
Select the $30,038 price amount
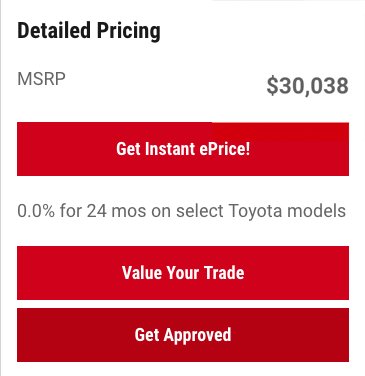307,86
